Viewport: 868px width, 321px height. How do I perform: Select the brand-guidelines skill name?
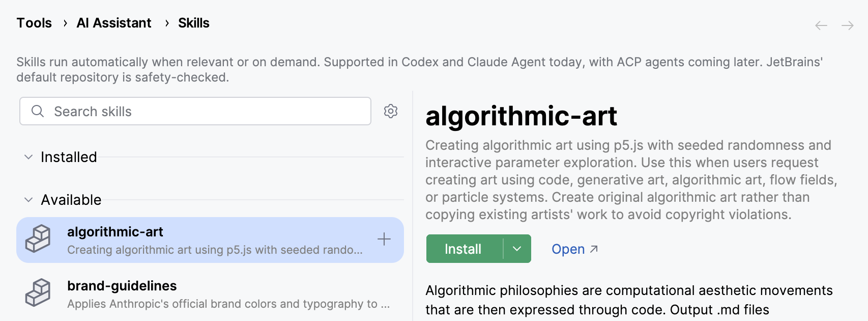pyautogui.click(x=122, y=286)
